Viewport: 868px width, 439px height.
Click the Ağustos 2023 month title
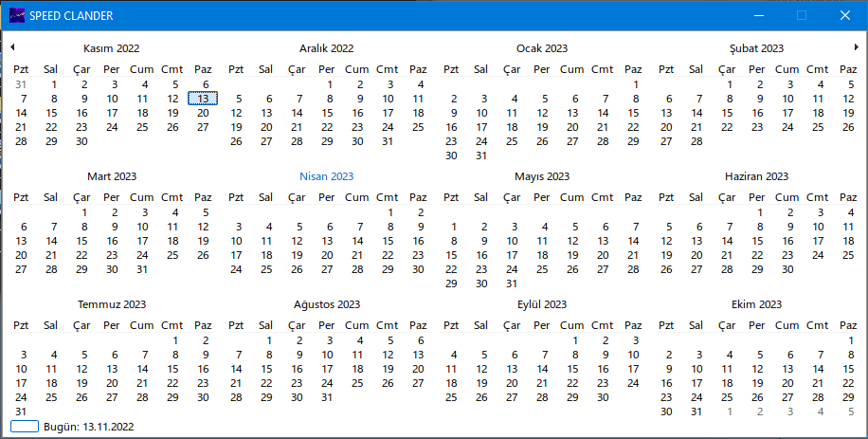[327, 304]
